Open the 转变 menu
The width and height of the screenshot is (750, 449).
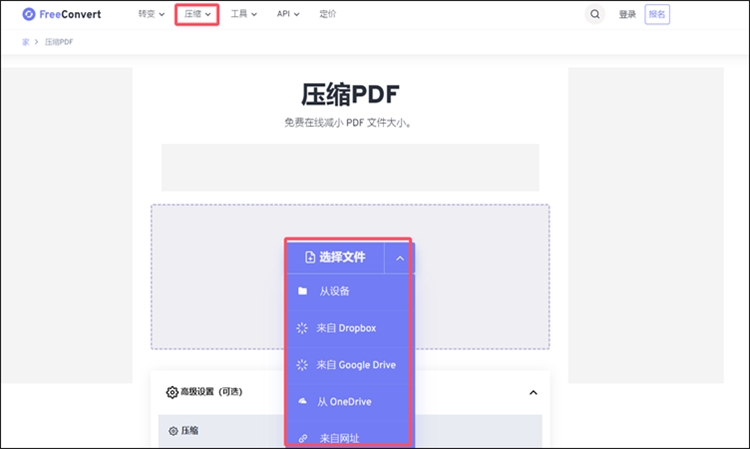click(151, 14)
